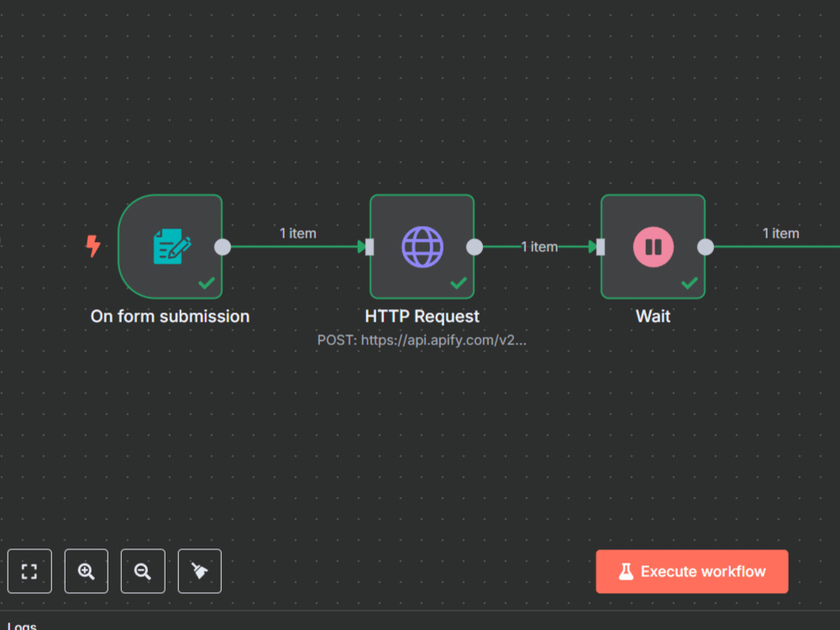Click output connector of On form submission
This screenshot has height=630, width=840.
[x=223, y=247]
